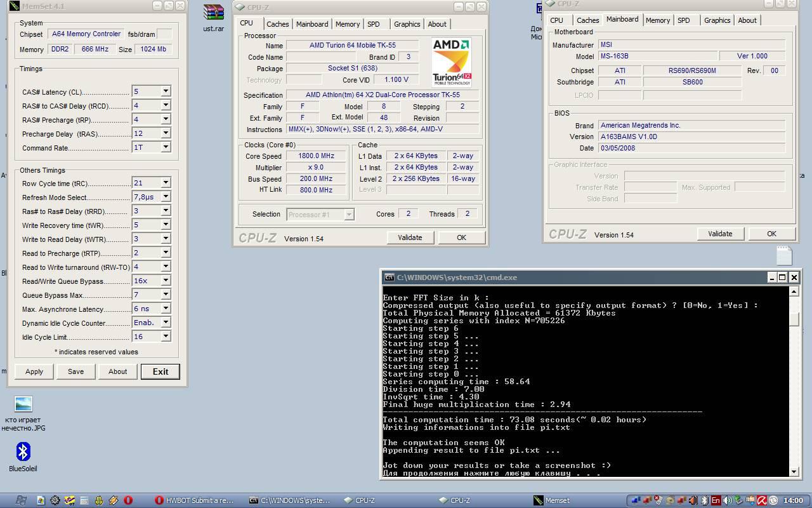Screen dimensions: 812x508
Task: Click Validate in middle CPU-Z window
Action: [410, 237]
